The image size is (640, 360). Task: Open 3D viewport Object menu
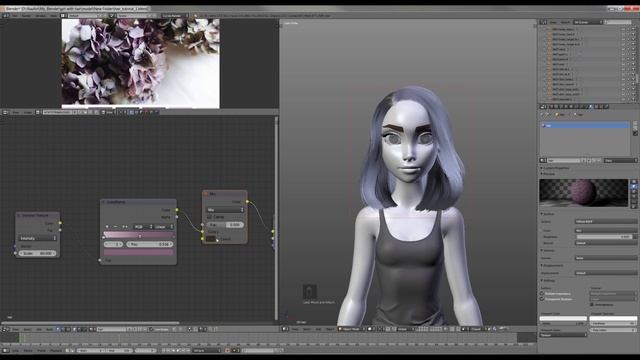click(330, 329)
